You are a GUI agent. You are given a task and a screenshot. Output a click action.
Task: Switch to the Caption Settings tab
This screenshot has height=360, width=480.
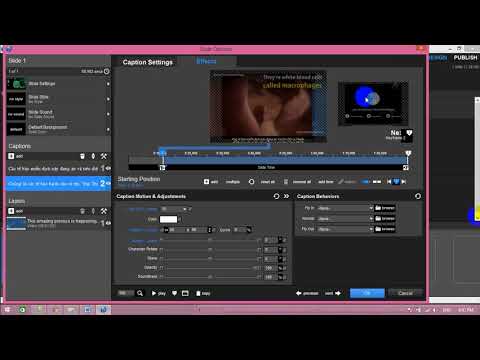(x=148, y=62)
